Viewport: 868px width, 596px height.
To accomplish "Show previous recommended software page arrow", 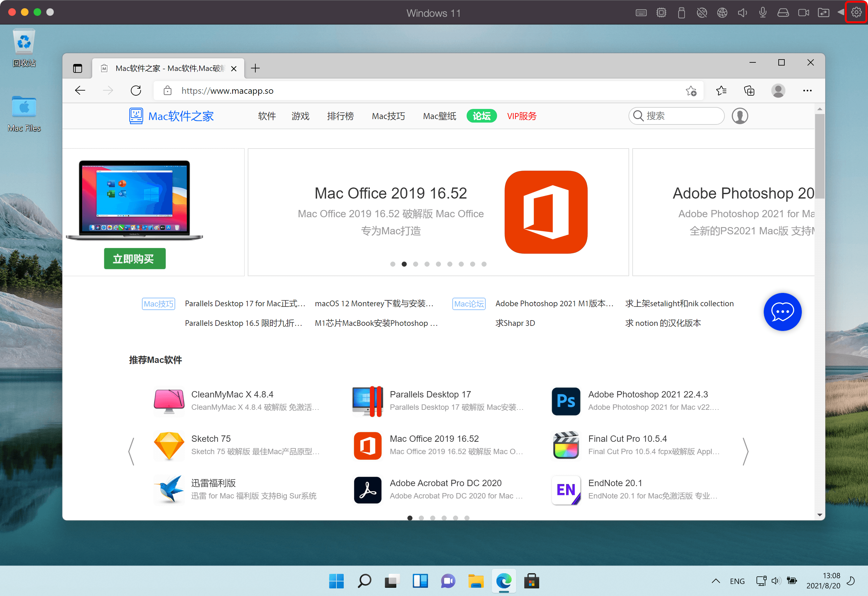I will click(x=131, y=452).
